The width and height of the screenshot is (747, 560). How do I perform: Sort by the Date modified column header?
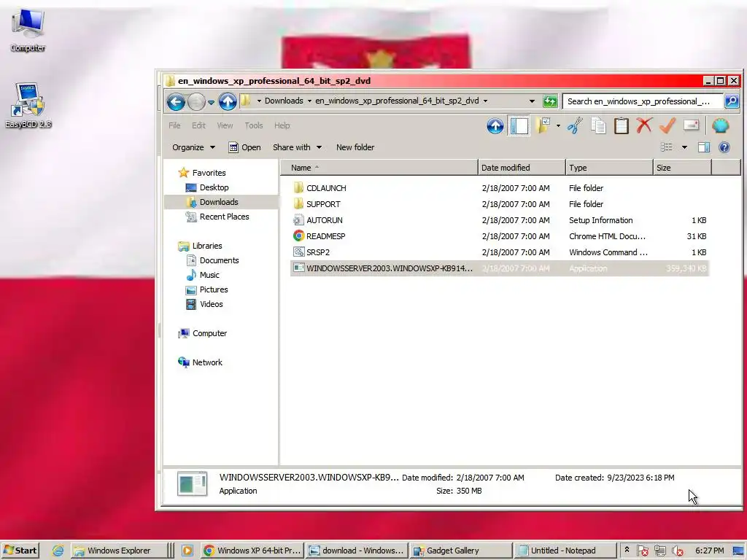521,168
